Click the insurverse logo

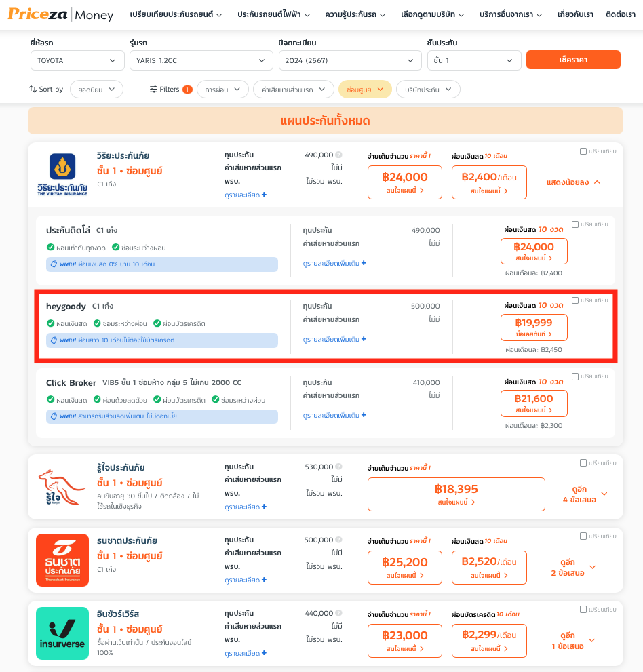[x=62, y=633]
